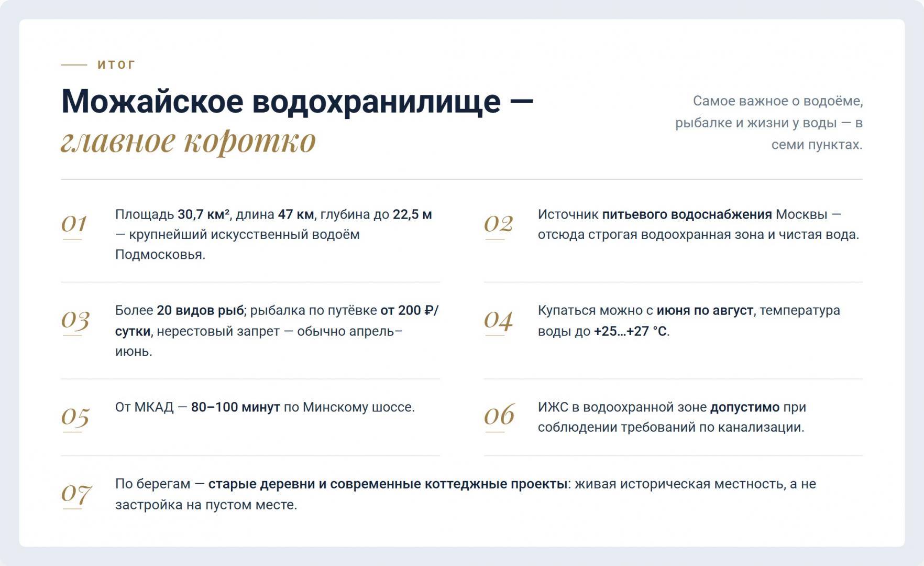Select the heading 'Можайское водохранилище —'
Viewport: 924px width, 566px height.
pyautogui.click(x=297, y=101)
